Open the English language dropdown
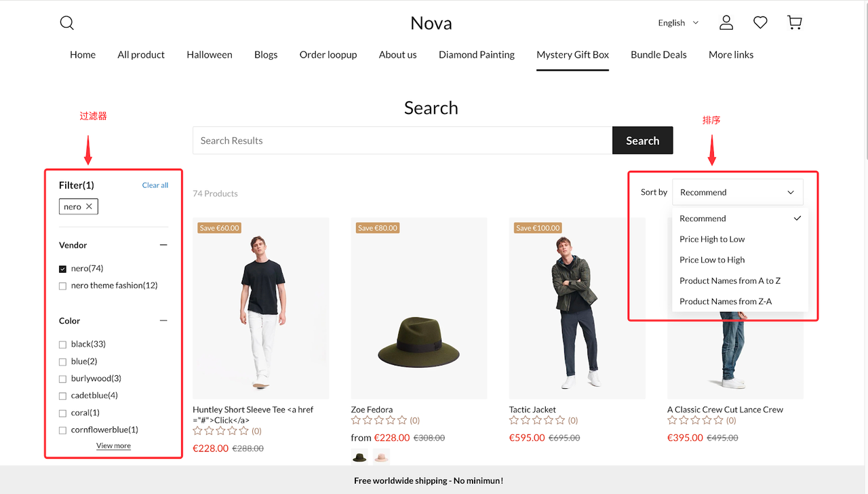The image size is (868, 494). point(678,23)
